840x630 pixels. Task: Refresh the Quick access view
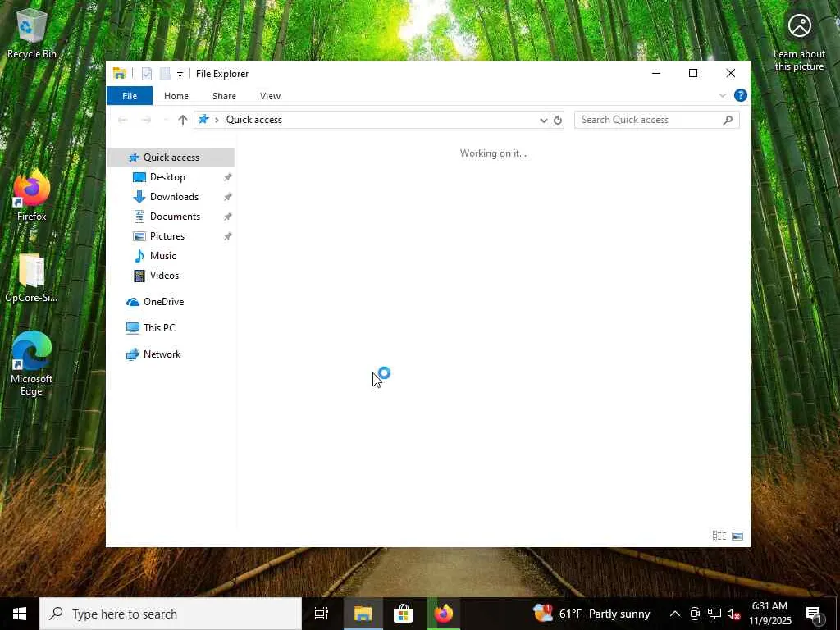click(x=557, y=120)
